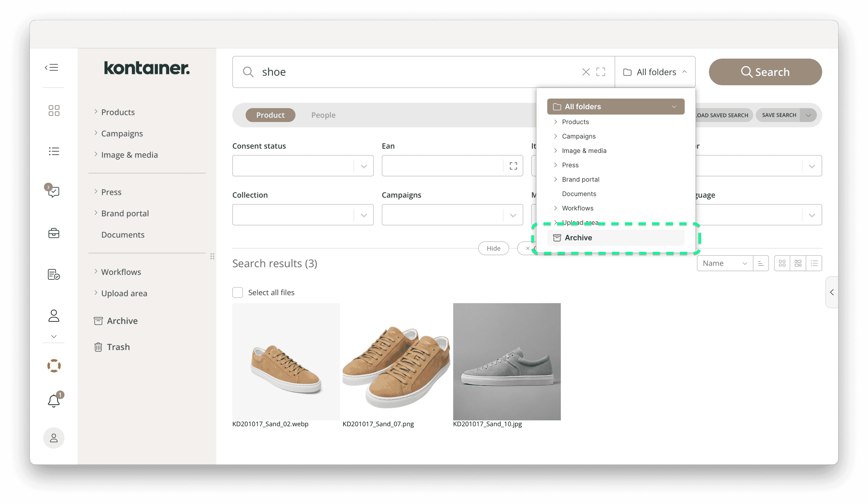The width and height of the screenshot is (868, 504).
Task: Open the help lifebuoy icon
Action: click(54, 366)
